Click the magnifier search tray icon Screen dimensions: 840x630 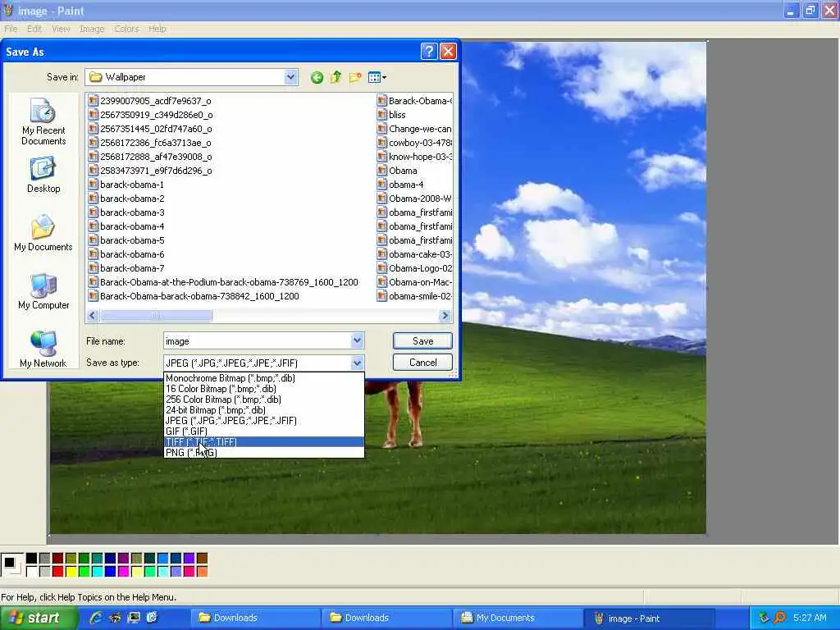[x=779, y=618]
